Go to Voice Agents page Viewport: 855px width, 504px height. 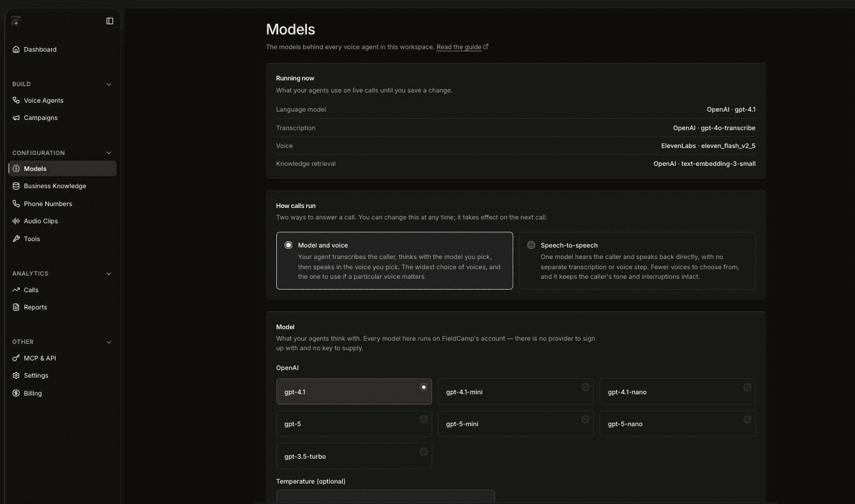(x=62, y=100)
